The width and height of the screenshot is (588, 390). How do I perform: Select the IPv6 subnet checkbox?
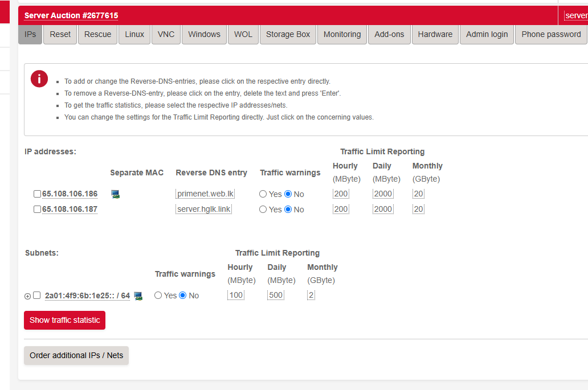click(x=37, y=295)
